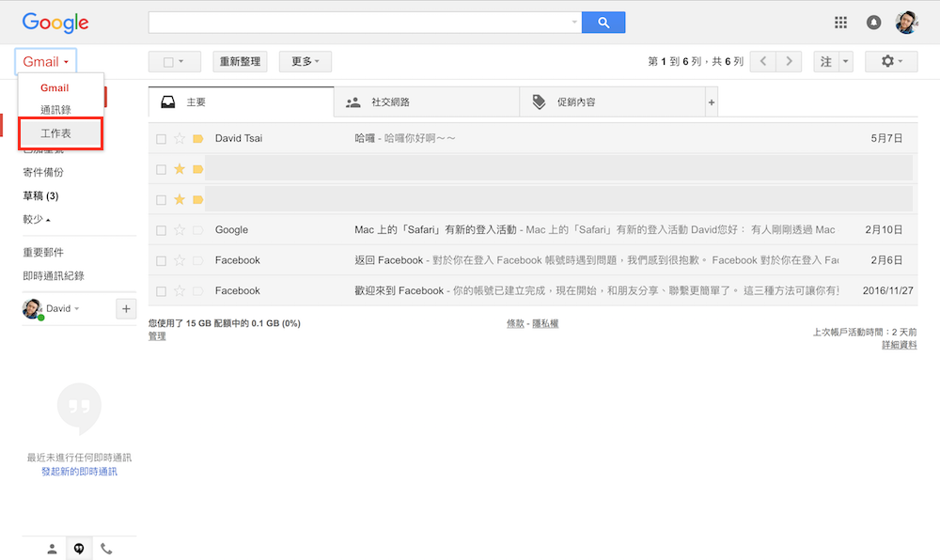Open the phone calls icon at bottom
Screen dimensions: 940x560
coord(106,549)
